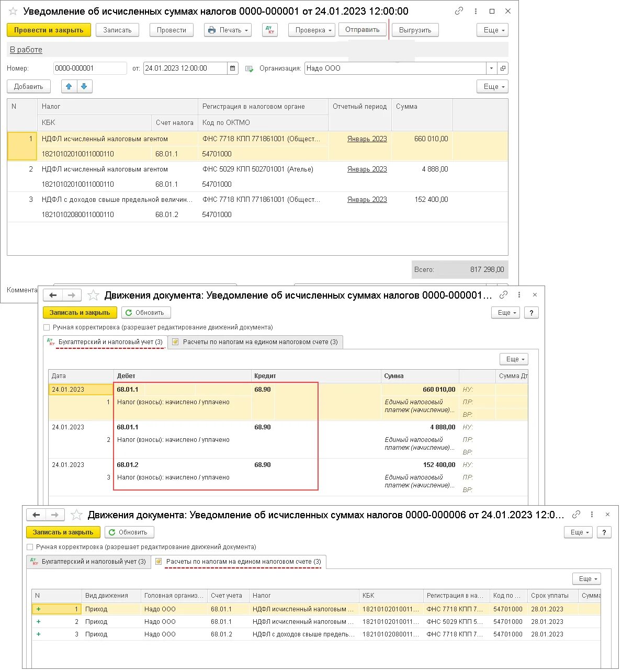Click the Отправить button
Viewport: 622px width, 672px height.
(363, 30)
